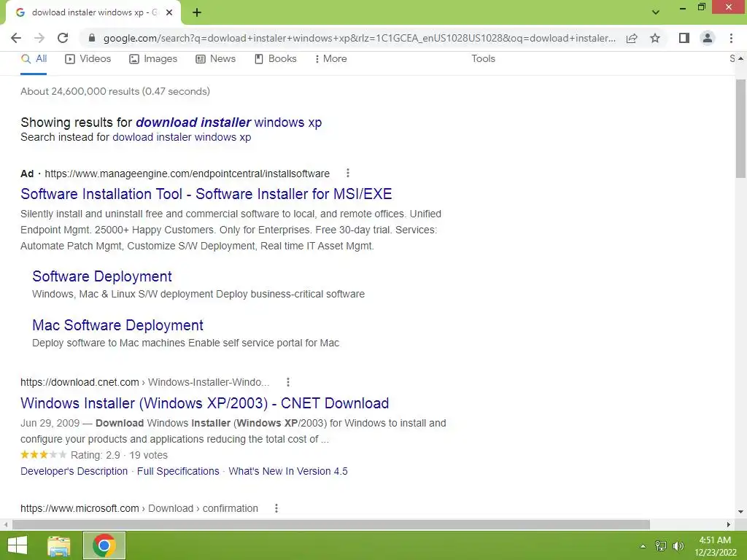Click the forward navigation arrow
This screenshot has width=747, height=560.
39,38
